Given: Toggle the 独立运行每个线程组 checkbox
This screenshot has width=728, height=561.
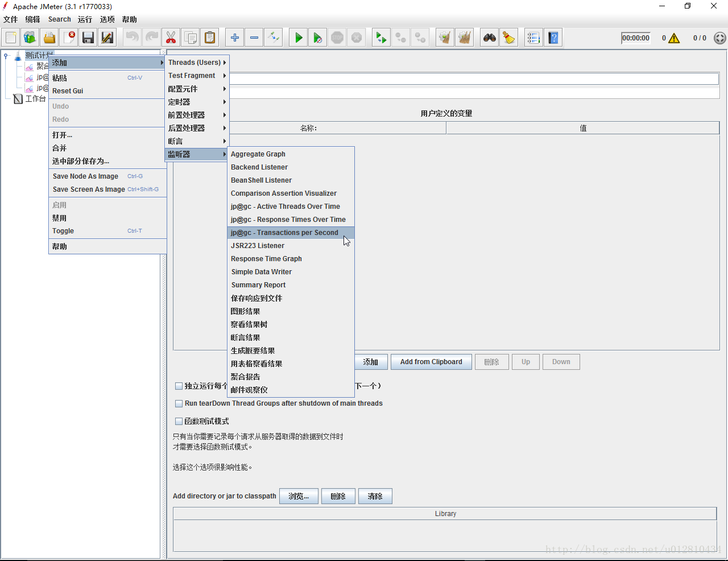Looking at the screenshot, I should 179,386.
